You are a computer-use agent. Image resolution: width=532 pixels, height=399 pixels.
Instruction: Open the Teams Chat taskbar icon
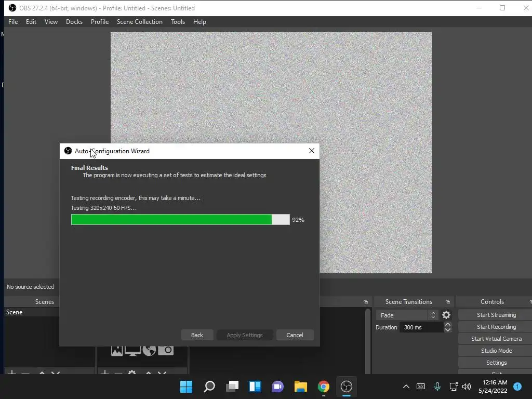click(x=277, y=387)
